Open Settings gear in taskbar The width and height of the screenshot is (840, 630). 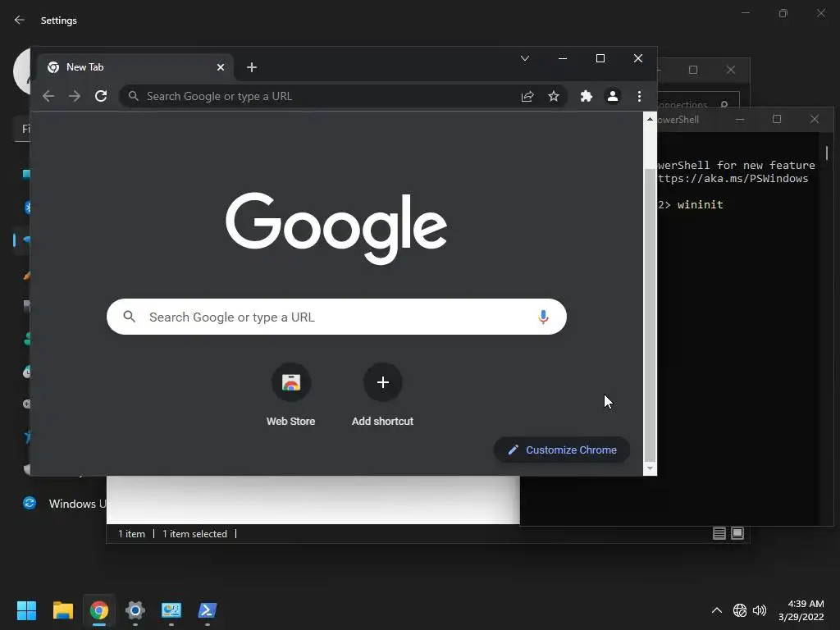(x=135, y=610)
